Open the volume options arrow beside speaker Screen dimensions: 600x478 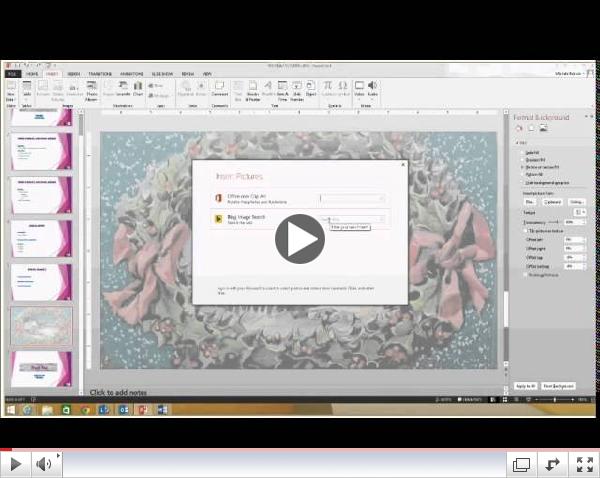[x=58, y=455]
